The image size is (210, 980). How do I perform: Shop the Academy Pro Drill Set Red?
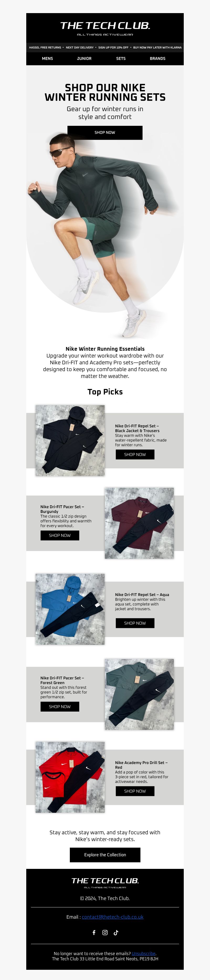click(135, 791)
